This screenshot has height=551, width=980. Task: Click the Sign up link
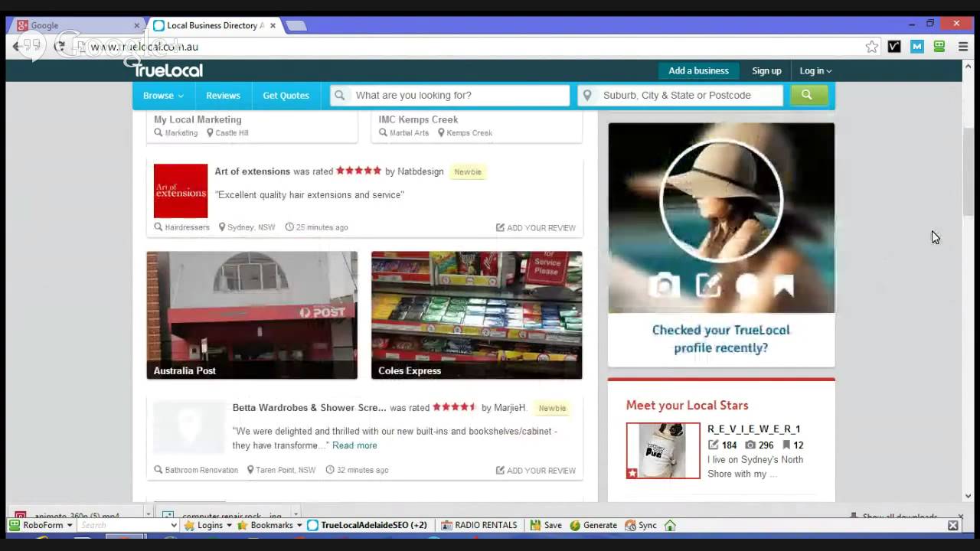coord(766,70)
